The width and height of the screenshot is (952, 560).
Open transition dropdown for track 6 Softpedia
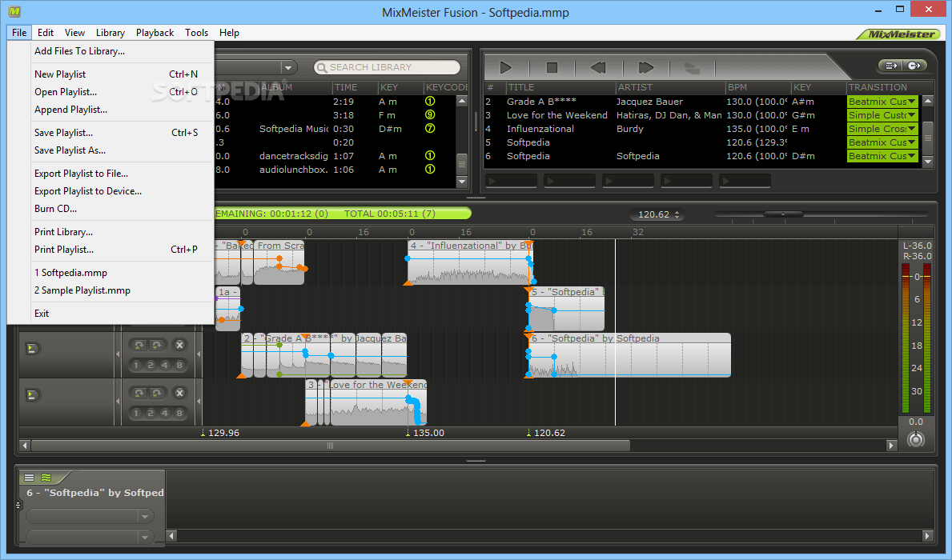(911, 156)
